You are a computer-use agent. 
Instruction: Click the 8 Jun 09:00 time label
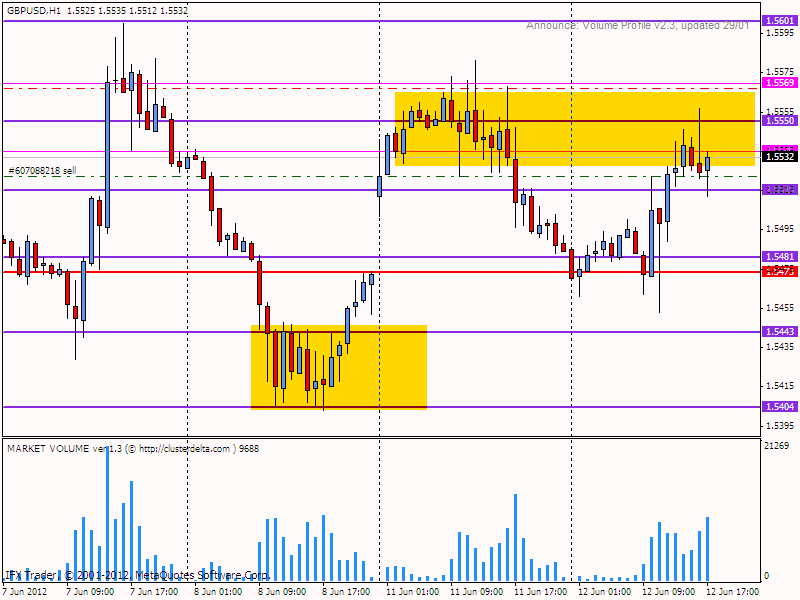(x=284, y=591)
